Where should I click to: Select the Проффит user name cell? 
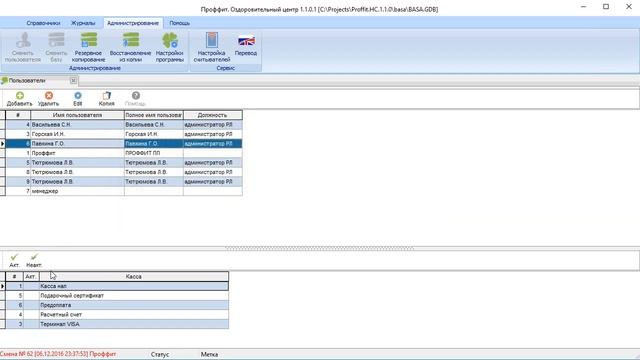click(77, 153)
